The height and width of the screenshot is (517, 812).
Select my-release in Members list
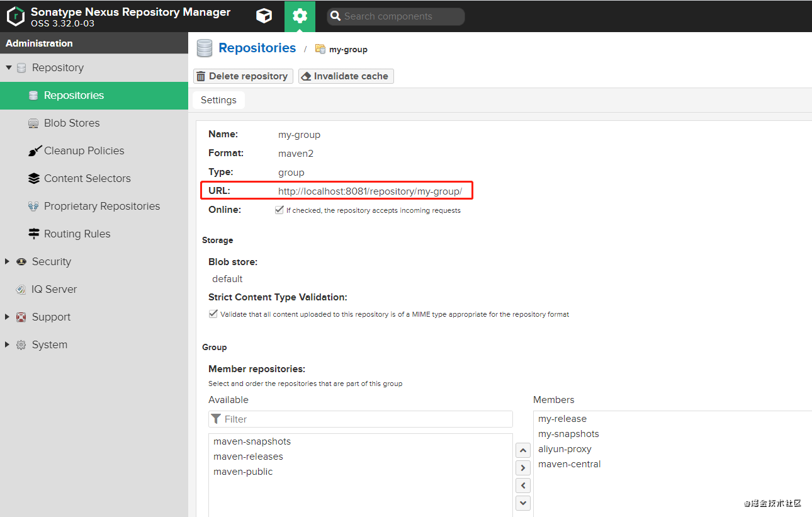coord(673,419)
